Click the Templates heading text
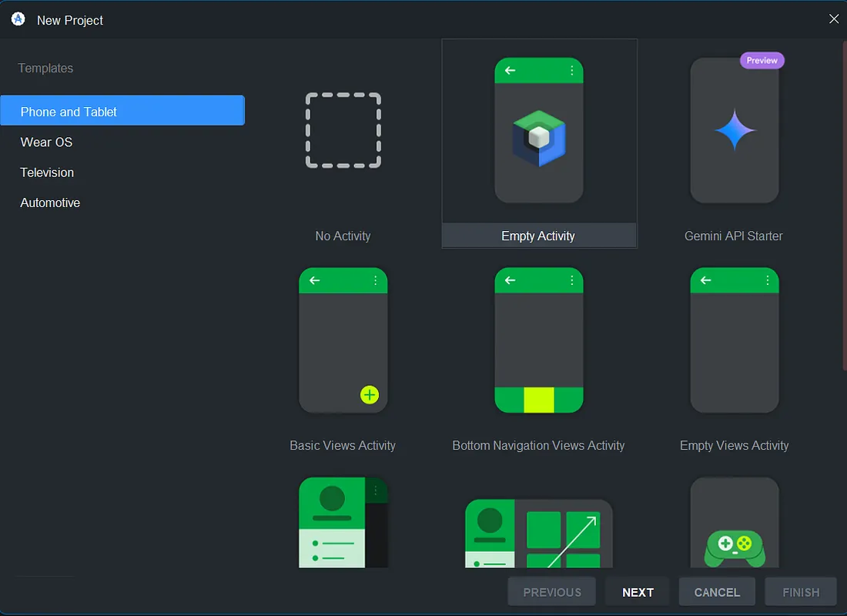The height and width of the screenshot is (616, 847). (x=45, y=68)
